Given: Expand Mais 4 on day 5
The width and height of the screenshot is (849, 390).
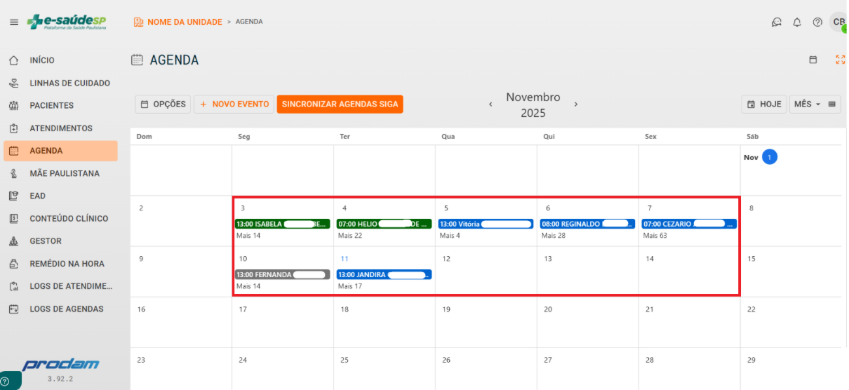Looking at the screenshot, I should [450, 236].
